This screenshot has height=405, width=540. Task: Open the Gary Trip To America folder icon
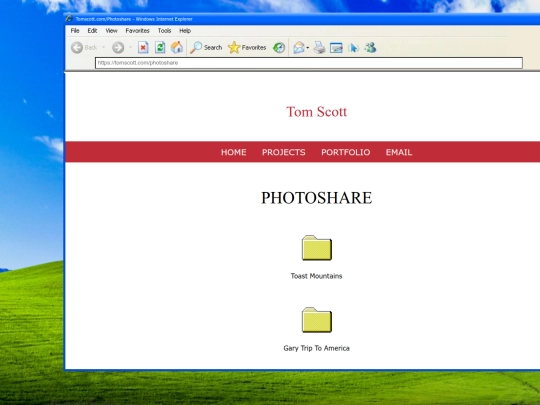click(317, 320)
